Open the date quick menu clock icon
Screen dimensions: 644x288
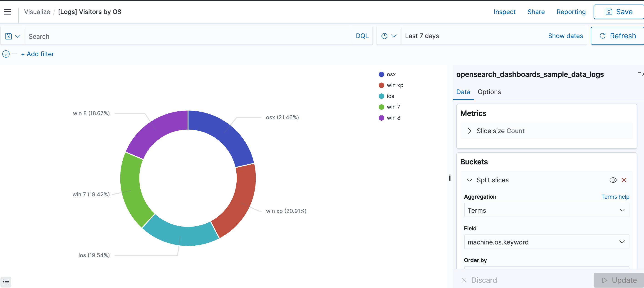(389, 36)
